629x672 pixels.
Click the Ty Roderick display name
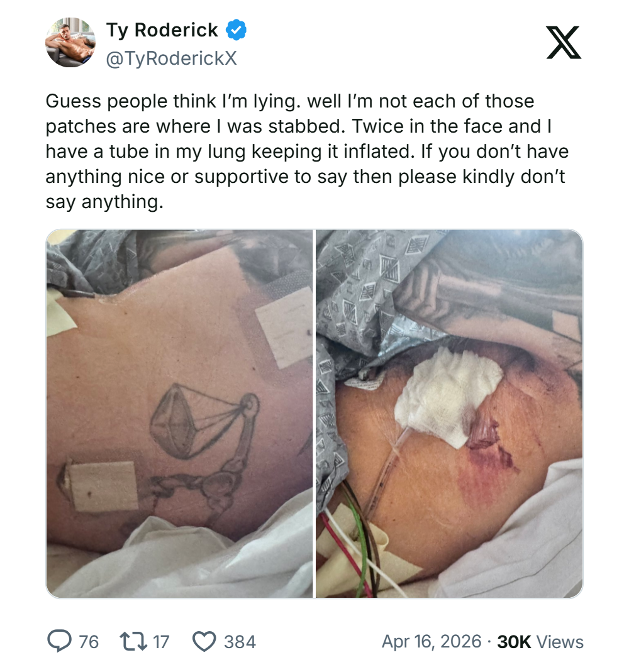click(x=162, y=30)
